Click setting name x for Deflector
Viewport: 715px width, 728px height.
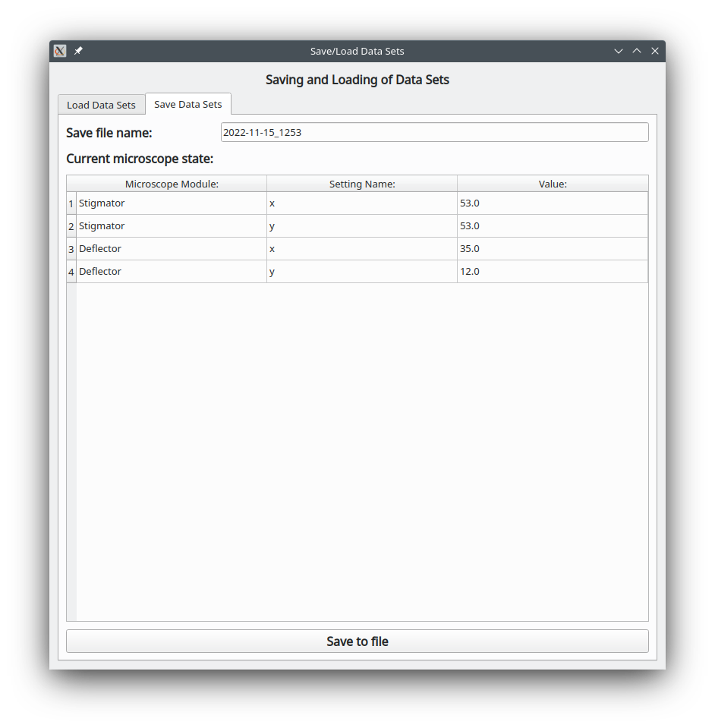[x=362, y=249]
